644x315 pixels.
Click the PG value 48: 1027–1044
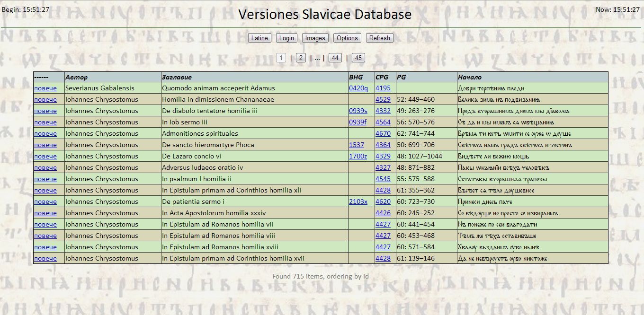[420, 156]
